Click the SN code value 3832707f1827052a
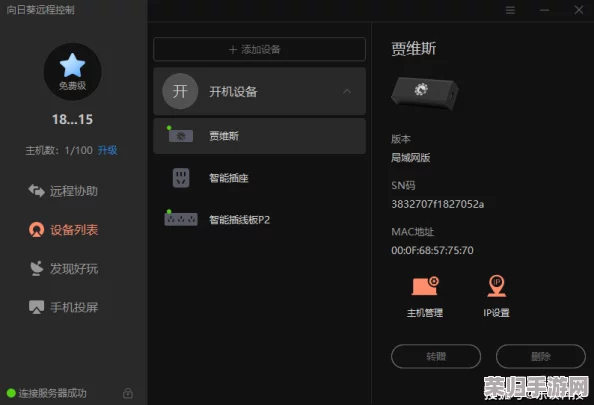The image size is (594, 405). tap(438, 204)
